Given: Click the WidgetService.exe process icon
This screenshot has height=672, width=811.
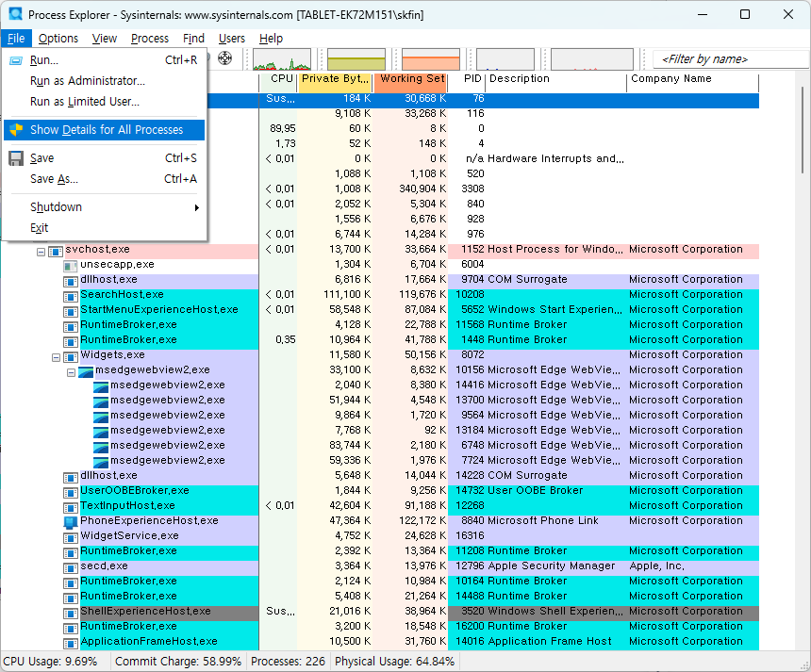Looking at the screenshot, I should click(71, 538).
